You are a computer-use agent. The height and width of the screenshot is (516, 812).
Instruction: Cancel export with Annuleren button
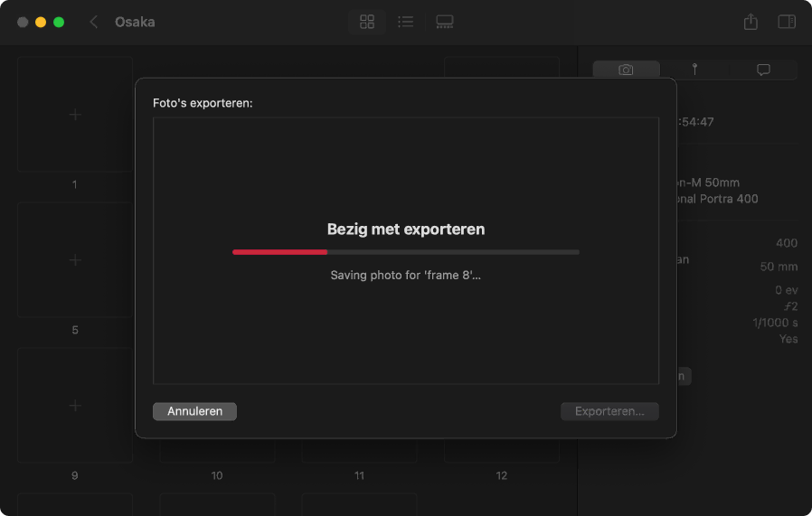coord(194,411)
